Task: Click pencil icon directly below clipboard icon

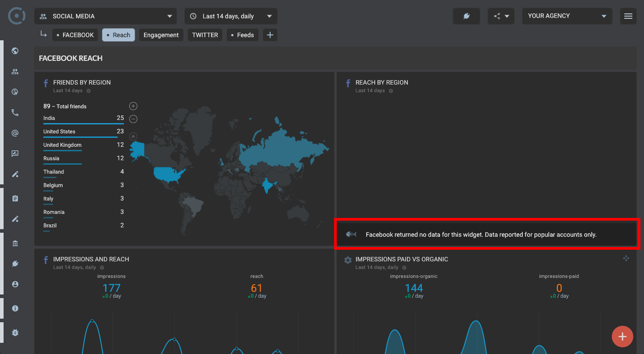Action: (x=15, y=219)
